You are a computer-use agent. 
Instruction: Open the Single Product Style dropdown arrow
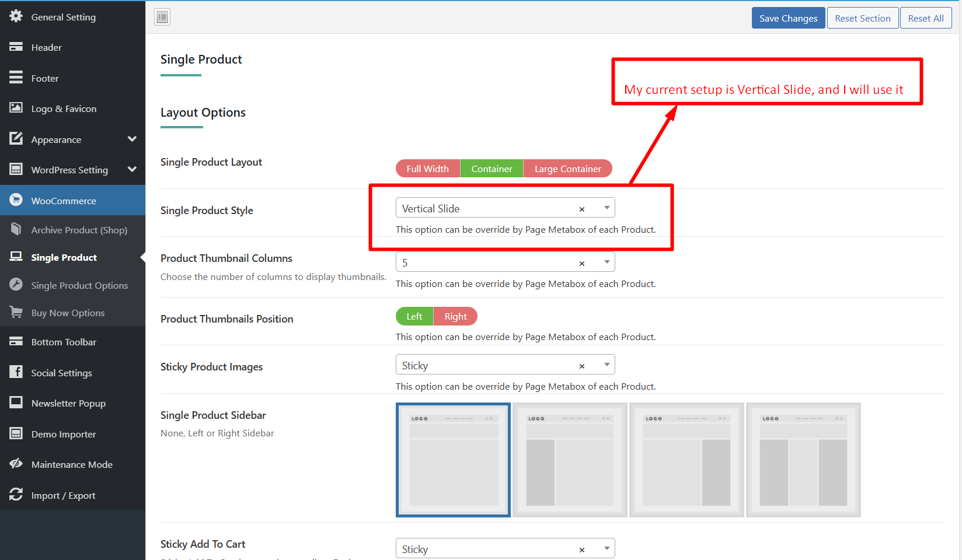[x=607, y=208]
